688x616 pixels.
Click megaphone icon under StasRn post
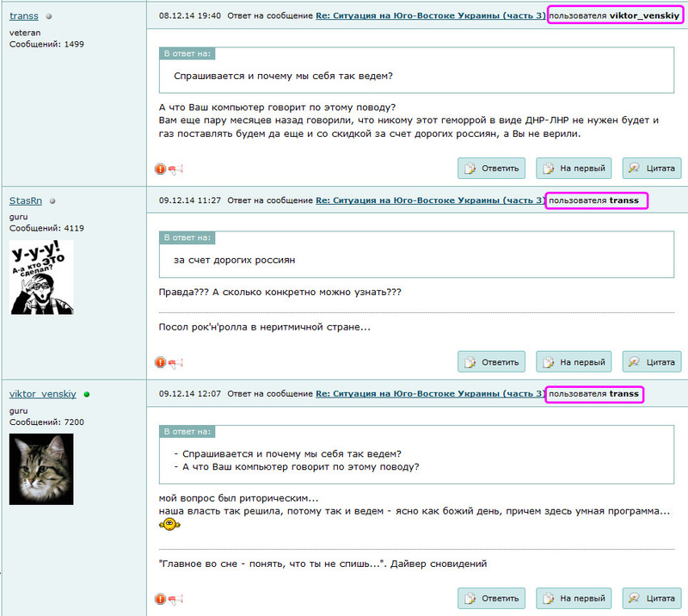pos(175,363)
